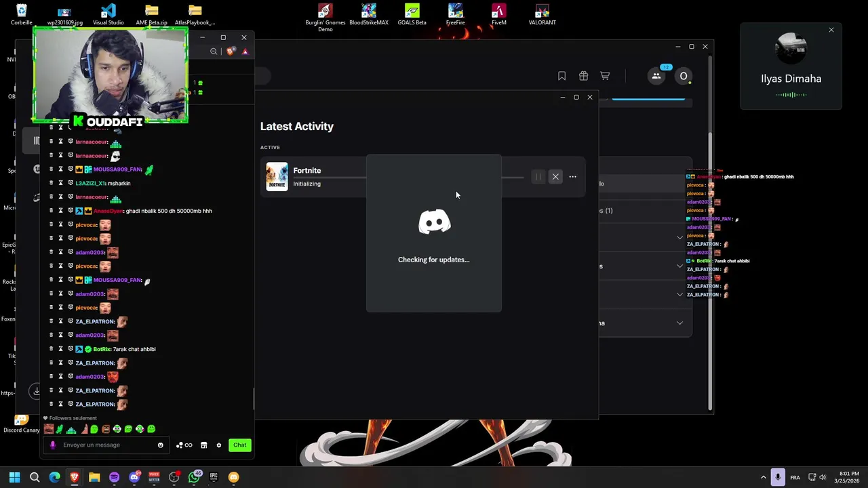Open the Kick shop storefront icon
Screen dimensions: 868x488
pos(203,445)
